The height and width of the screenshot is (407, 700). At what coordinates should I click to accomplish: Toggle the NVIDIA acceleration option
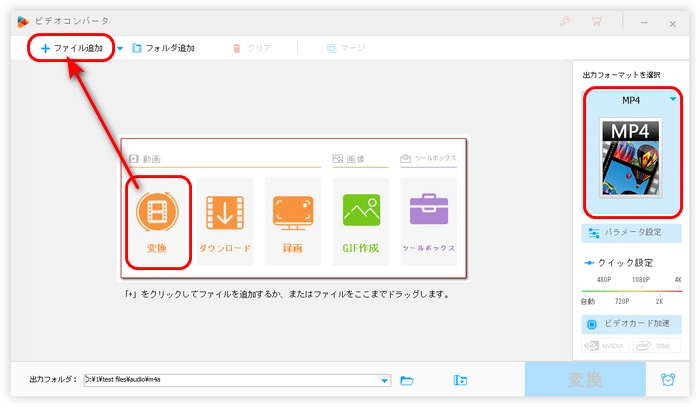pyautogui.click(x=605, y=346)
